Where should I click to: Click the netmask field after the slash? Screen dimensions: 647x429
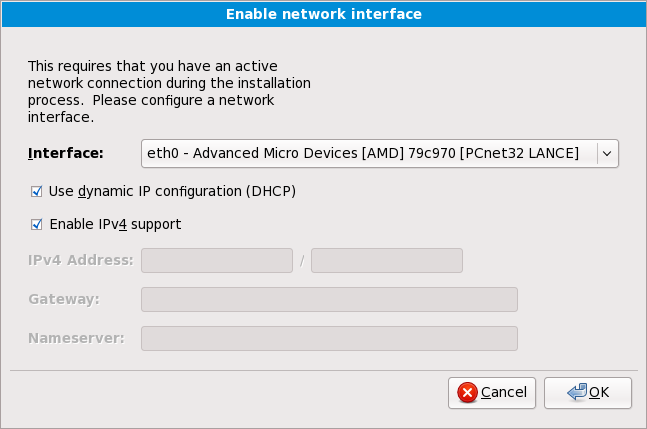click(x=386, y=261)
